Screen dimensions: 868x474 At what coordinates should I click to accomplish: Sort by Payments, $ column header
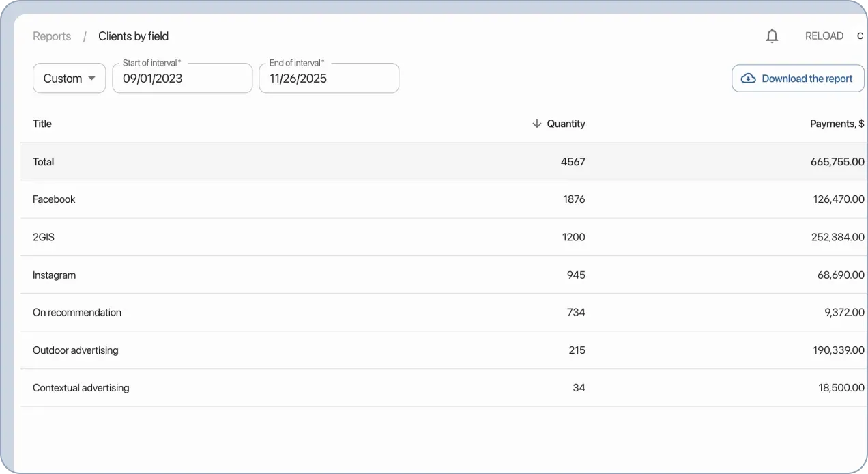(837, 124)
